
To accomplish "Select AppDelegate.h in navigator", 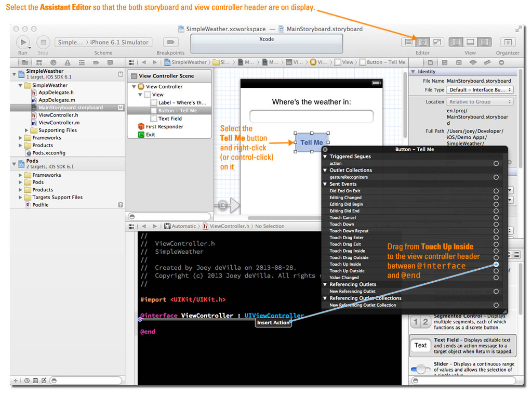I will pos(56,93).
